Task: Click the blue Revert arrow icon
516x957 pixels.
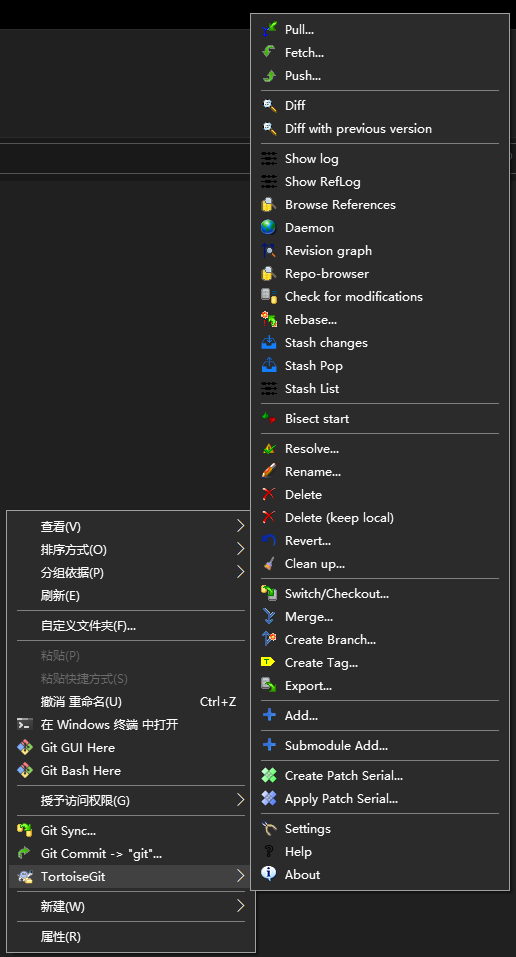Action: 269,540
